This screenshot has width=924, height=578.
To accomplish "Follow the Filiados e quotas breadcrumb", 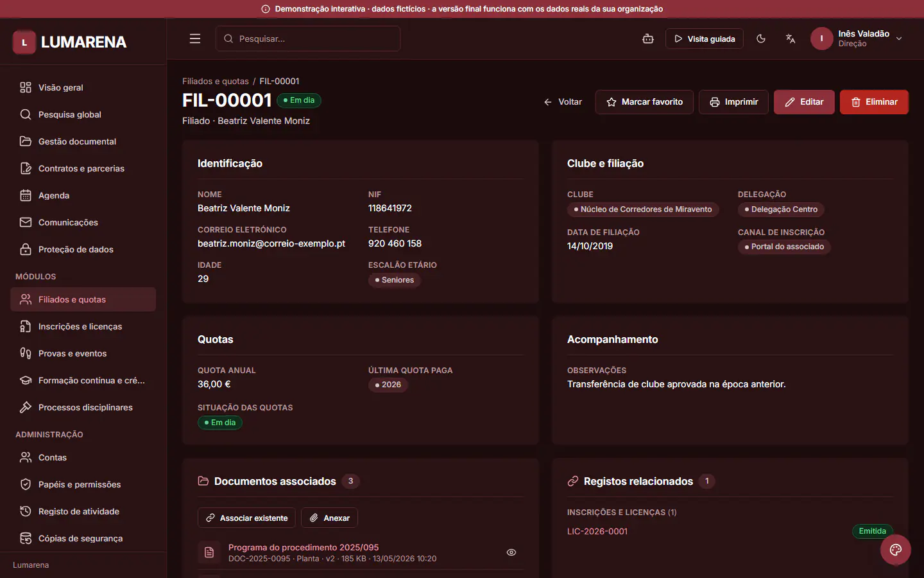I will point(216,81).
